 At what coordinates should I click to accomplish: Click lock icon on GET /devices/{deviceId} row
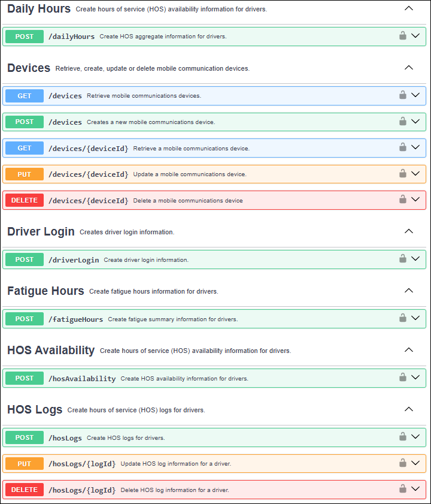tap(403, 147)
